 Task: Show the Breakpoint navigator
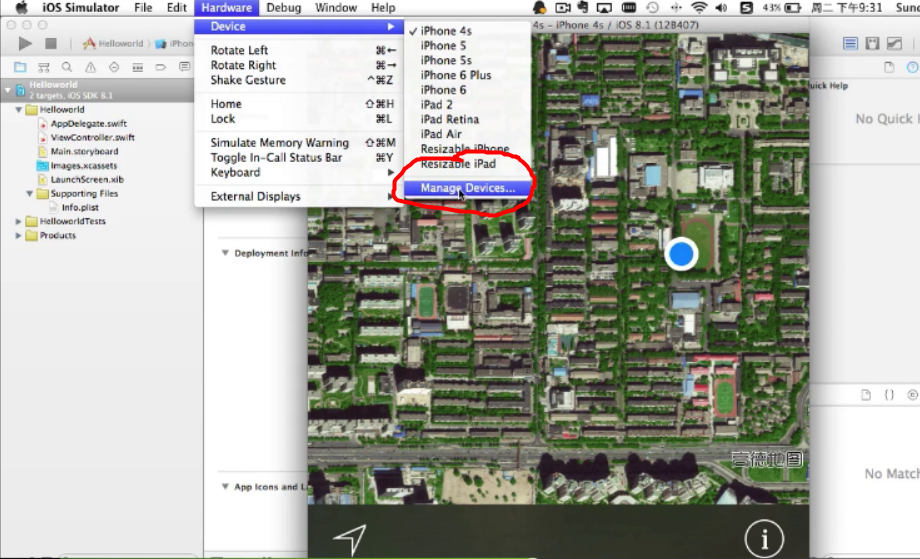pos(161,67)
